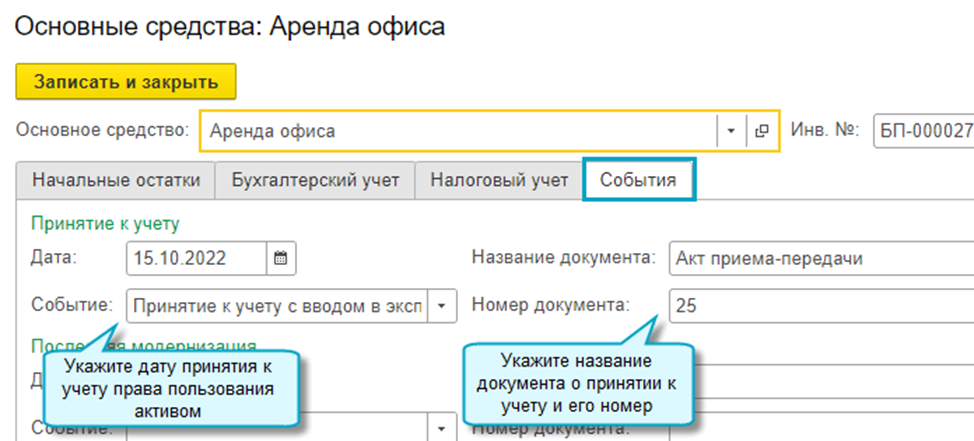Open the 'Бухгалтерский учет' tab
974x441 pixels.
click(x=315, y=181)
